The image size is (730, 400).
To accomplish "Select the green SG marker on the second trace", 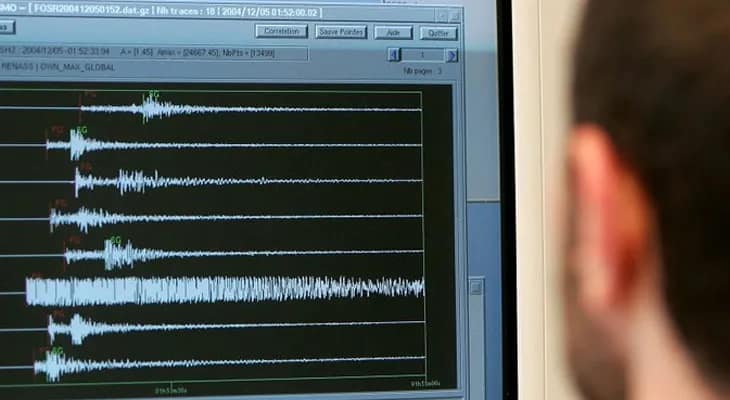I will click(81, 130).
